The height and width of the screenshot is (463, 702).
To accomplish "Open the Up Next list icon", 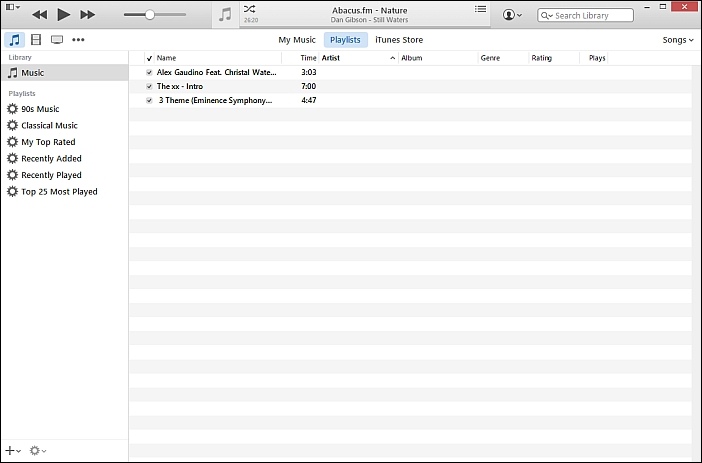I will pyautogui.click(x=480, y=9).
